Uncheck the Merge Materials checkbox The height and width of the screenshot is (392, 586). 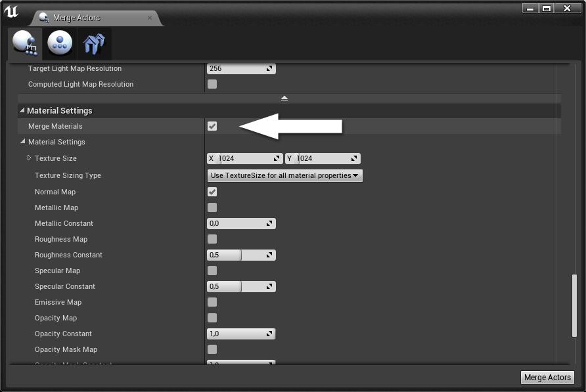[x=212, y=126]
